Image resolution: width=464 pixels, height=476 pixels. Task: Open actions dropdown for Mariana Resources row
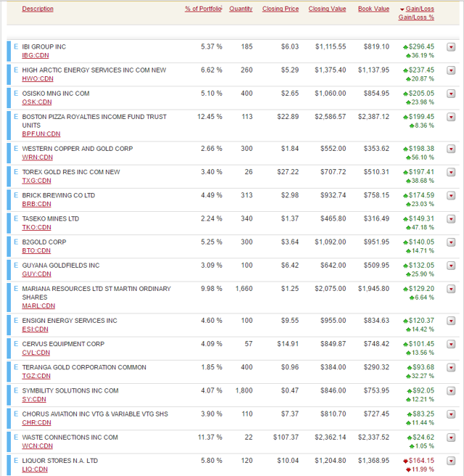pos(451,290)
